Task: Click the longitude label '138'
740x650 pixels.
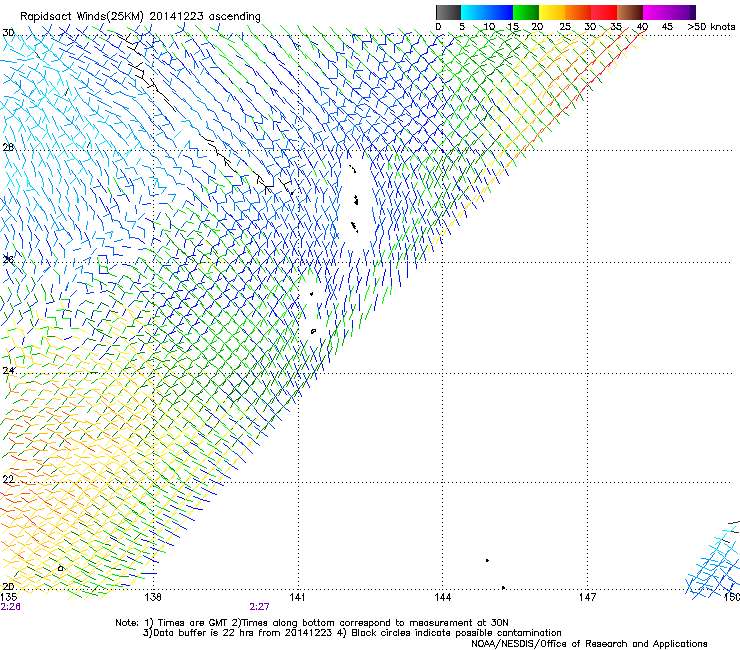Action: click(x=153, y=597)
